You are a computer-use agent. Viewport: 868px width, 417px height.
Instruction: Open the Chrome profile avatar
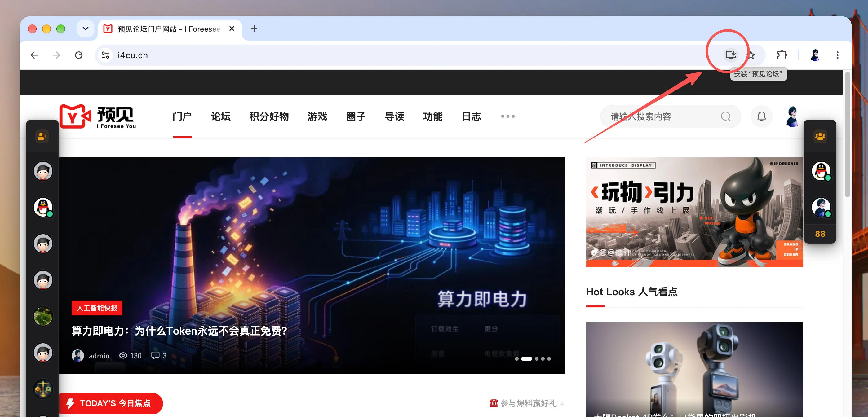coord(815,55)
